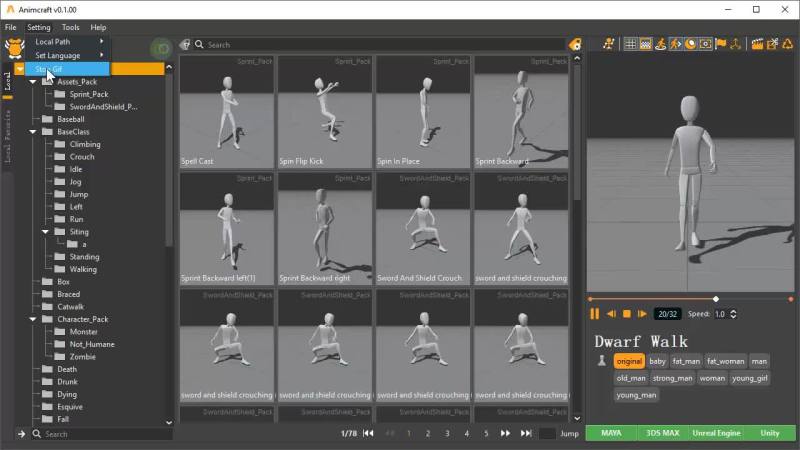Select the old_man character tag
The image size is (800, 450).
[x=631, y=378]
